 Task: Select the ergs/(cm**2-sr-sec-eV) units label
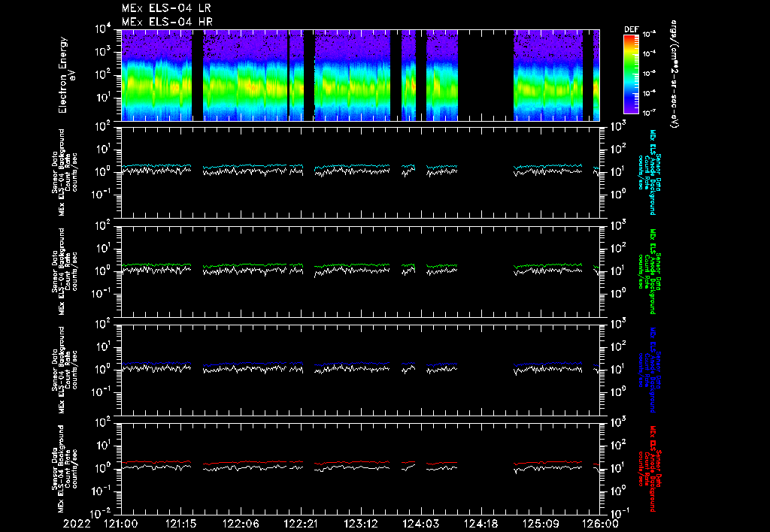674,74
